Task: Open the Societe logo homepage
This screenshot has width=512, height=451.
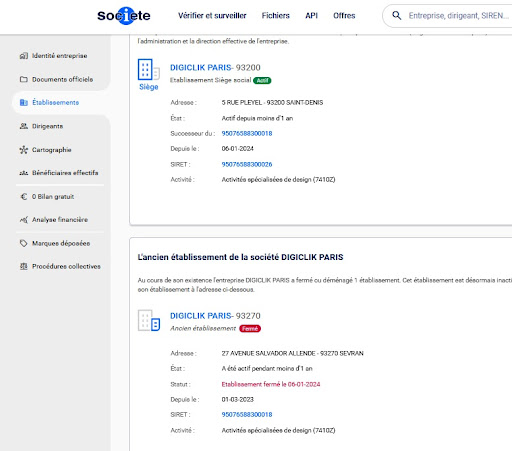Action: (124, 15)
